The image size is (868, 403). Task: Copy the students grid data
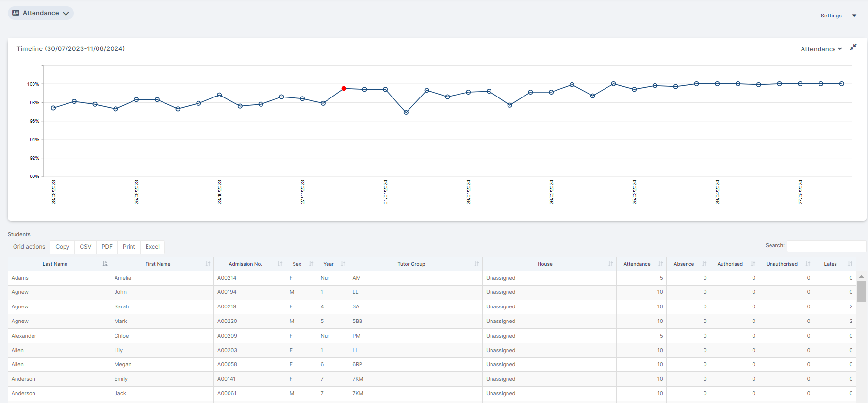tap(62, 247)
